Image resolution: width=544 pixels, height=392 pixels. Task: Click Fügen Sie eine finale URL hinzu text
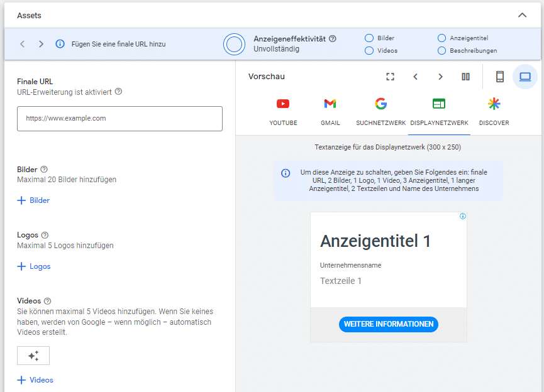(x=119, y=44)
